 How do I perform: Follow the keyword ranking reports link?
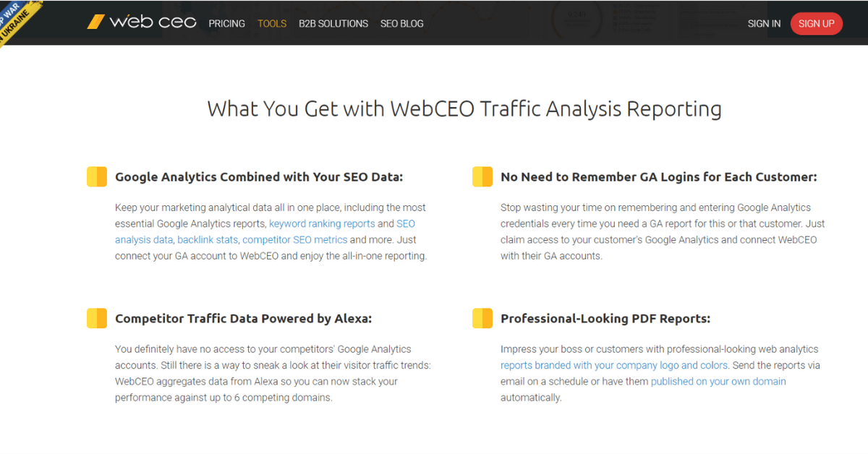pos(322,223)
